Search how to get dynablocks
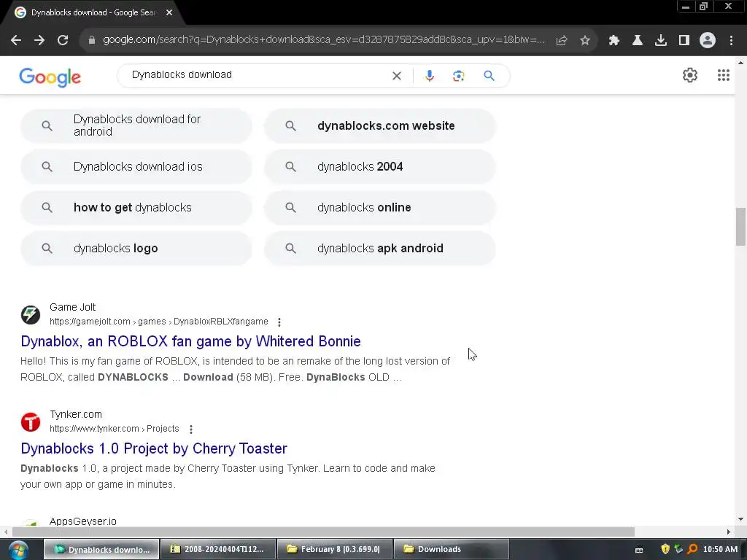The image size is (747, 560). pyautogui.click(x=136, y=208)
